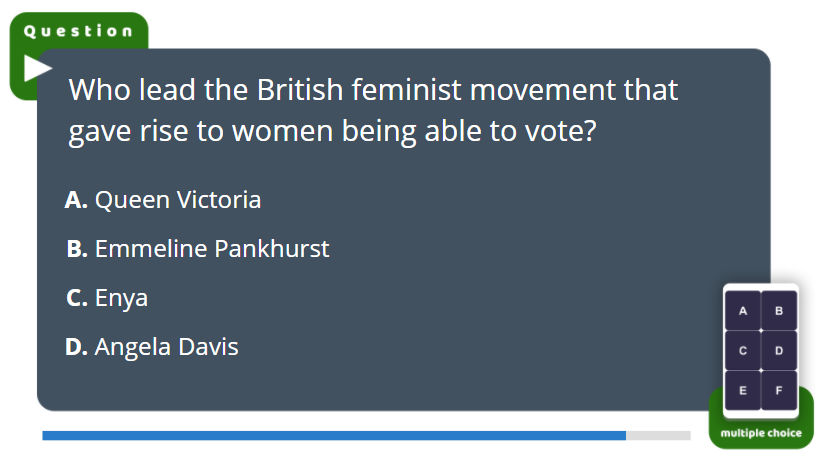This screenshot has height=459, width=825.
Task: Tap keypad button C
Action: tap(742, 351)
